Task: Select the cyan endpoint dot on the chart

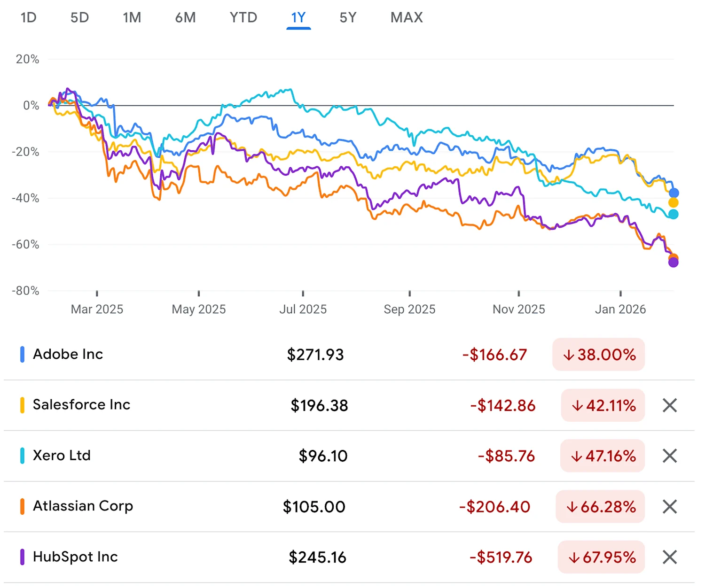Action: coord(674,215)
